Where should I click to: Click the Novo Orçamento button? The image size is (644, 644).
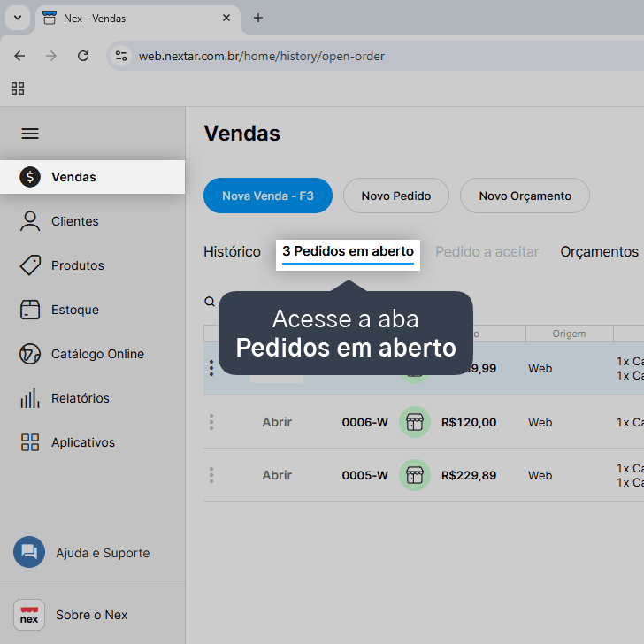point(525,195)
